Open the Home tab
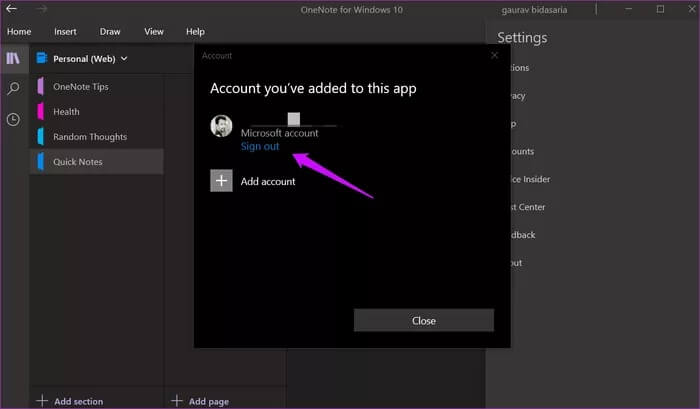The width and height of the screenshot is (700, 409). (x=19, y=32)
